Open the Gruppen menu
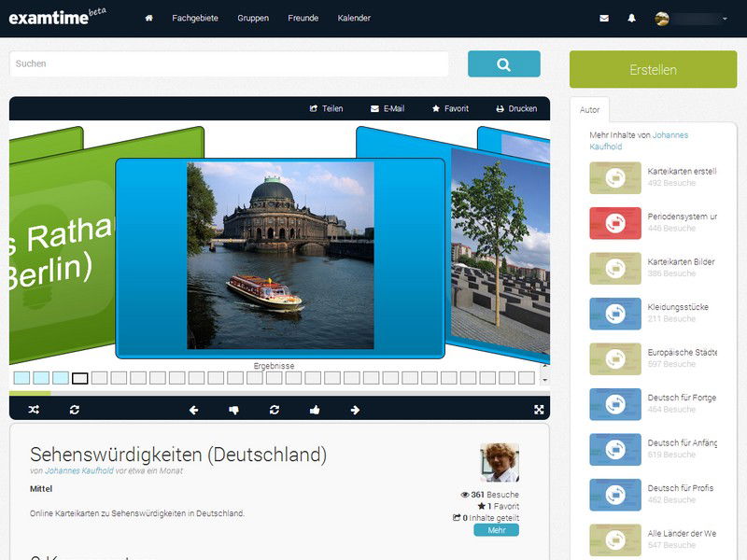Image resolution: width=747 pixels, height=560 pixels. [253, 18]
